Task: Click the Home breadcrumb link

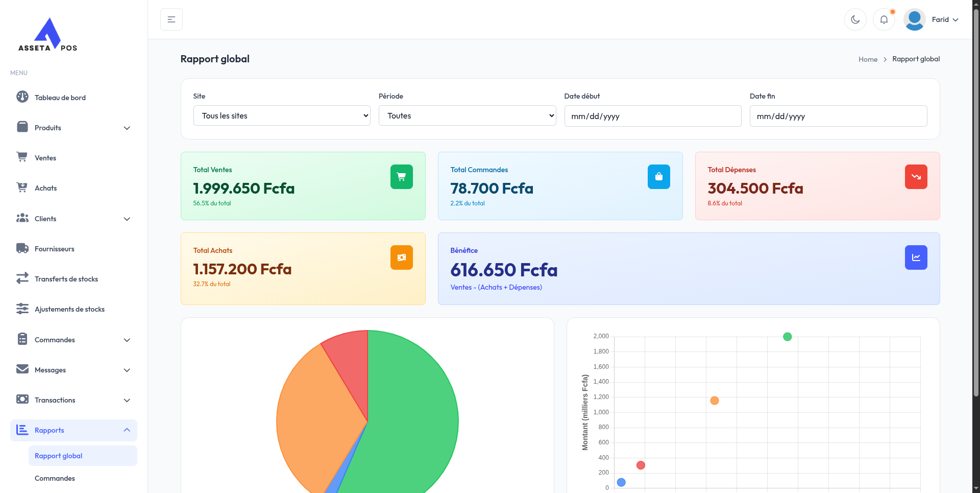Action: pos(868,59)
